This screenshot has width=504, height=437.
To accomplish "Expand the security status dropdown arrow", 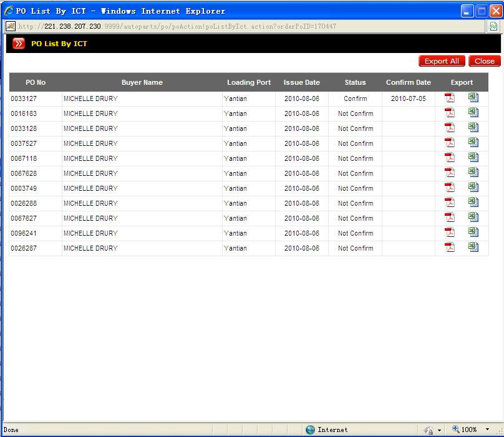I will [x=439, y=430].
